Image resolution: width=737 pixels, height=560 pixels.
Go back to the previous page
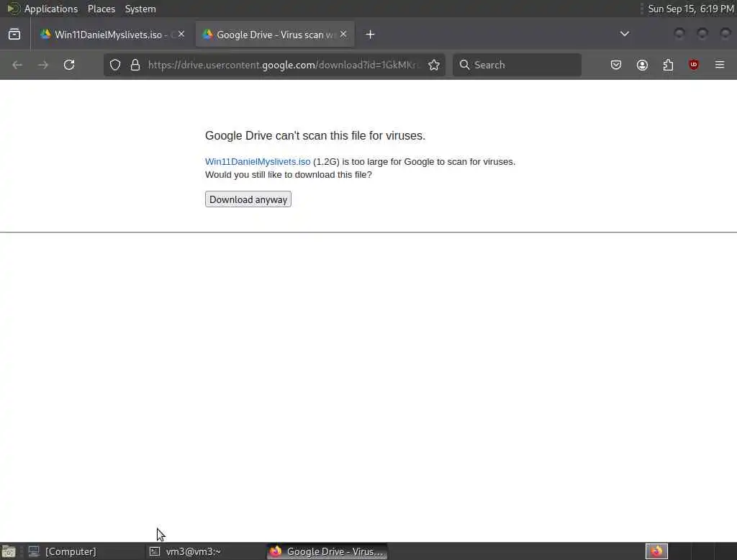click(x=17, y=65)
